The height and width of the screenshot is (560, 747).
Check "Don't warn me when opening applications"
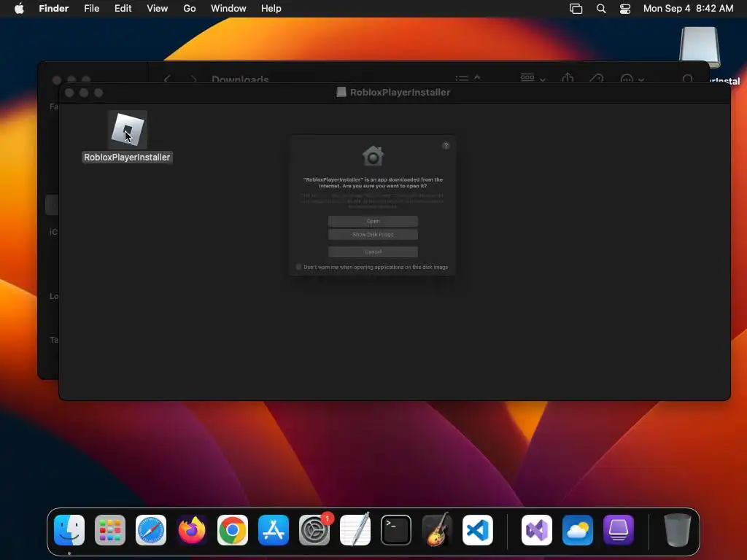point(298,267)
